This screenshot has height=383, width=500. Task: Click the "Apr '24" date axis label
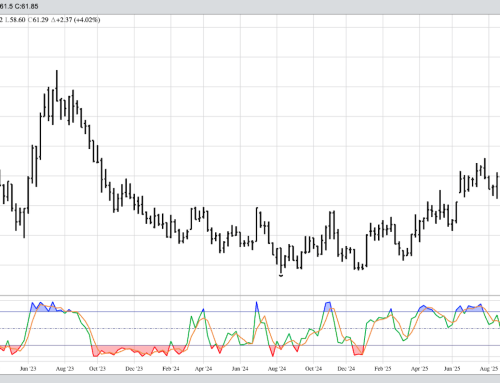click(204, 369)
